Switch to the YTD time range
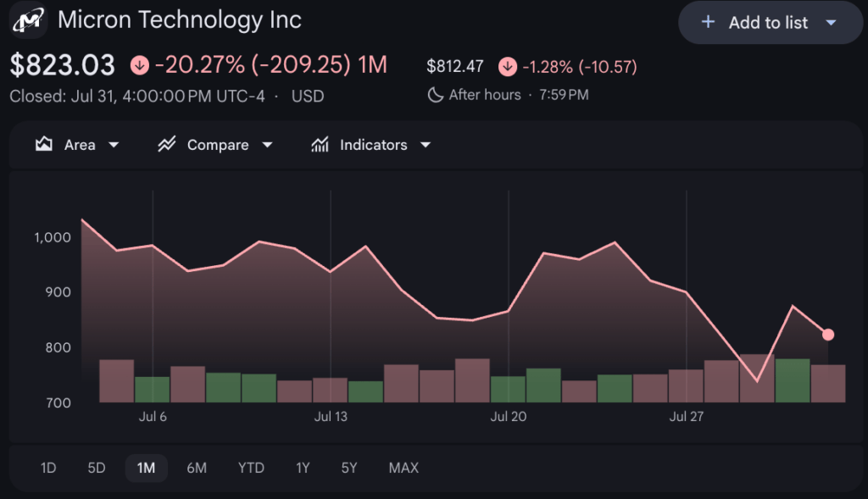 coord(251,468)
